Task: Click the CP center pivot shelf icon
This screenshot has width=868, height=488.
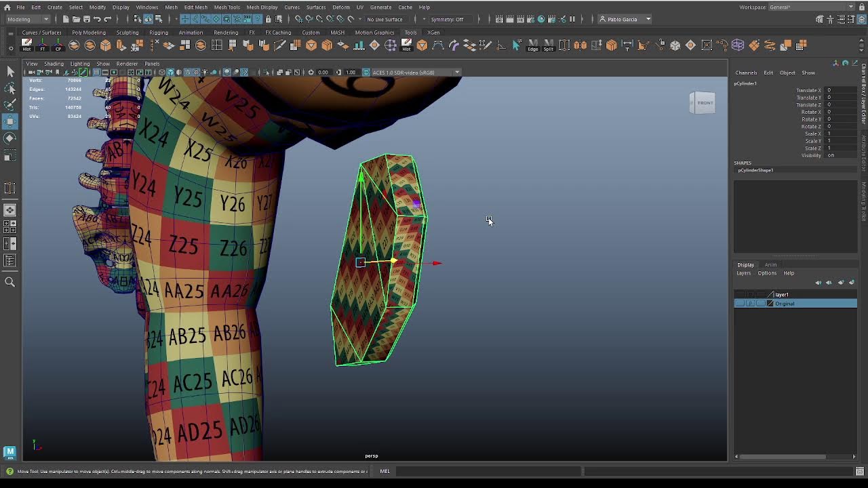Action: point(58,45)
